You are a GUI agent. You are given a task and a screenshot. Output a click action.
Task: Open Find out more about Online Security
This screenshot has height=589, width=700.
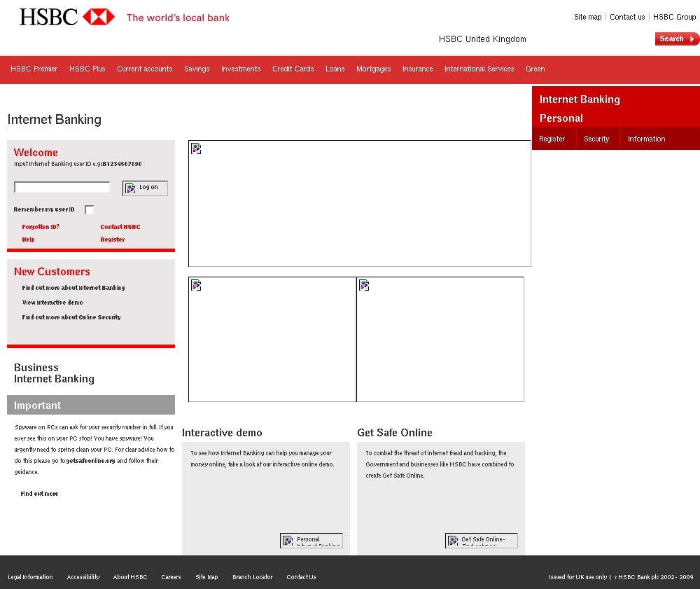coord(71,317)
